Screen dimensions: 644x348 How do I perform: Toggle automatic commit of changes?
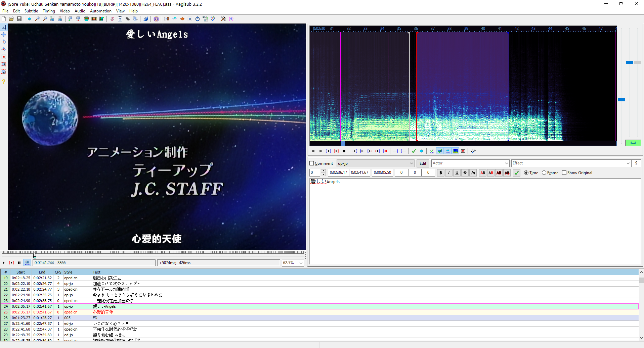[x=432, y=151]
